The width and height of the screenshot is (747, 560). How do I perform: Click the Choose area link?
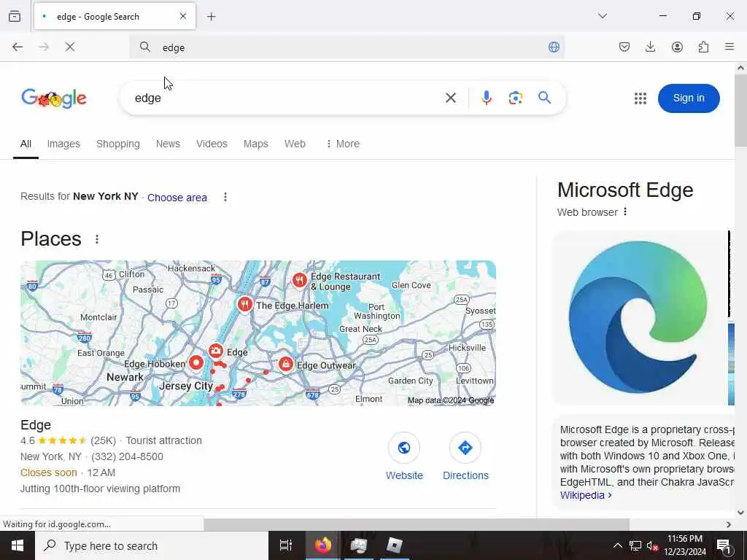pos(177,198)
